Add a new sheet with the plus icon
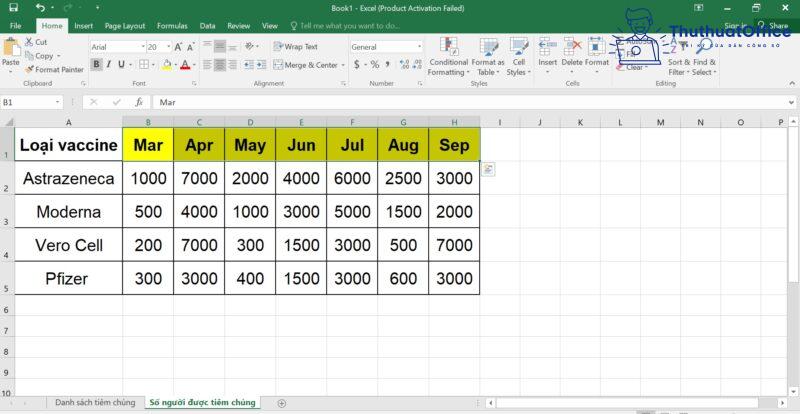 pyautogui.click(x=282, y=403)
